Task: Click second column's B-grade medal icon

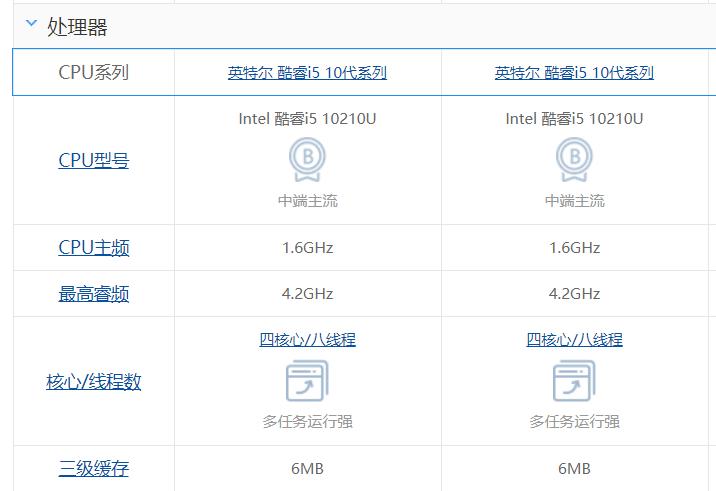Action: 574,160
